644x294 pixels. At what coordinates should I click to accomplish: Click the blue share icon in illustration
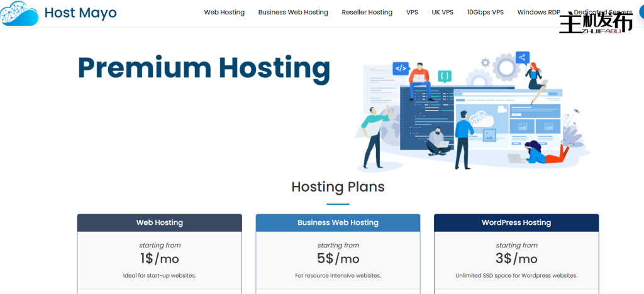coord(523,58)
